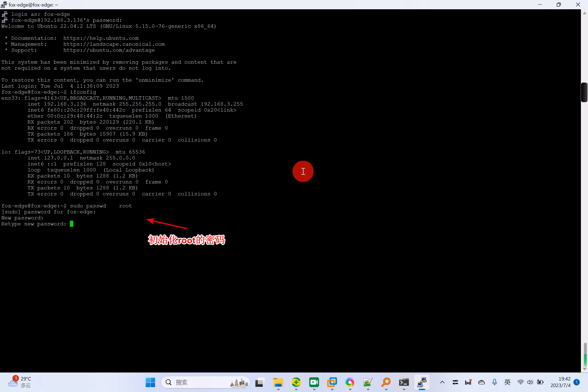The height and width of the screenshot is (392, 588).
Task: Open the Task View icon
Action: click(260, 382)
